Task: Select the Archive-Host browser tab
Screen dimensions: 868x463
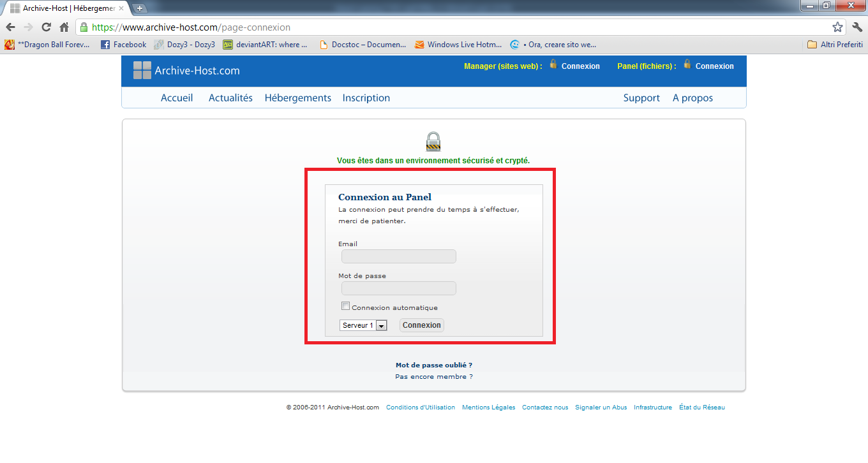Action: pos(66,8)
